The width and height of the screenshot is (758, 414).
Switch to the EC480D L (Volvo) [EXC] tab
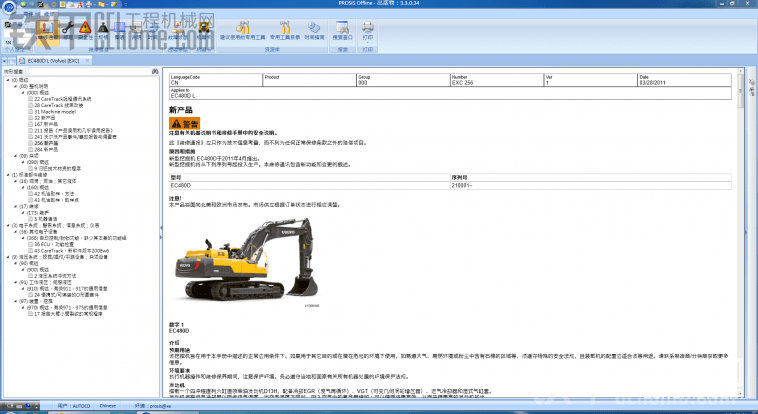point(53,61)
